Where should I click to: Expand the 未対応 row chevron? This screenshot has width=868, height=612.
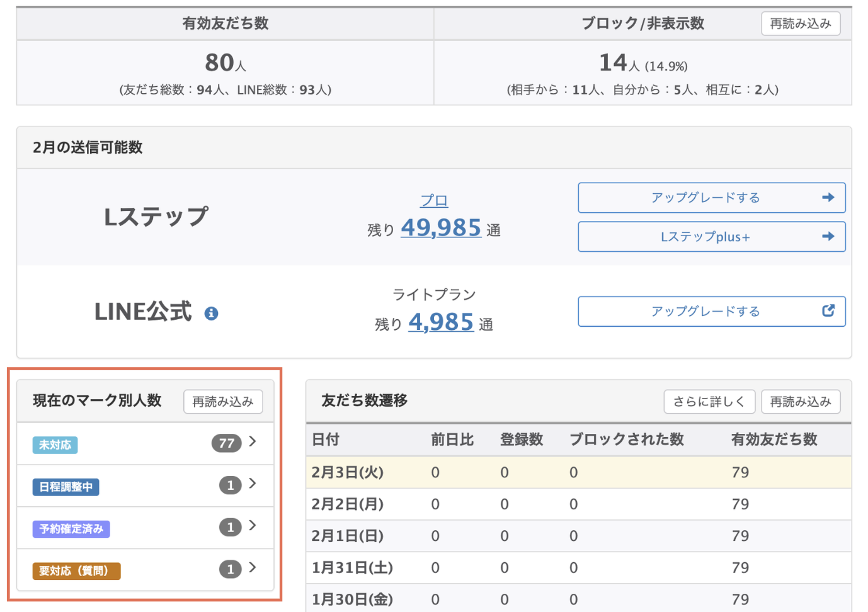pyautogui.click(x=253, y=442)
